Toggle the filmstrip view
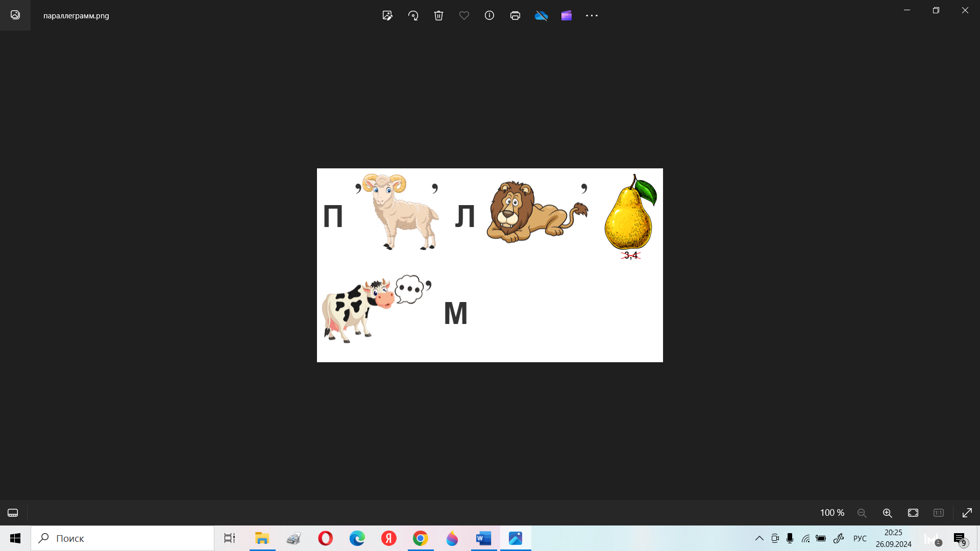Image resolution: width=980 pixels, height=551 pixels. coord(13,513)
